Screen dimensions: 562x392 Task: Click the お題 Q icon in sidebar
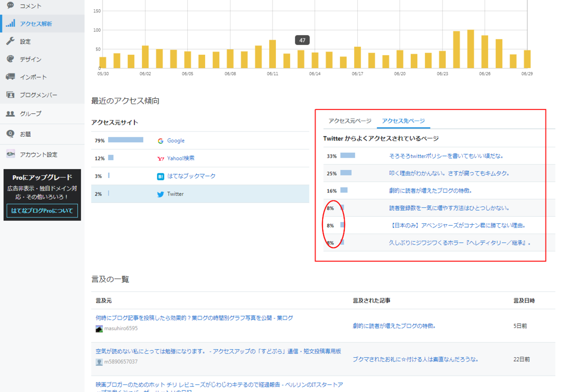[10, 133]
